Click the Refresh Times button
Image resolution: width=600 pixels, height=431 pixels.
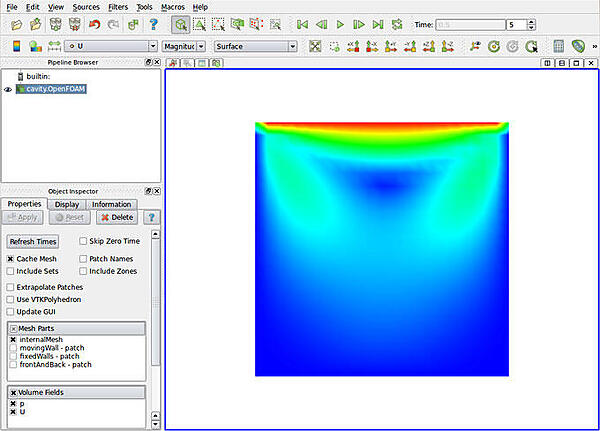click(33, 241)
